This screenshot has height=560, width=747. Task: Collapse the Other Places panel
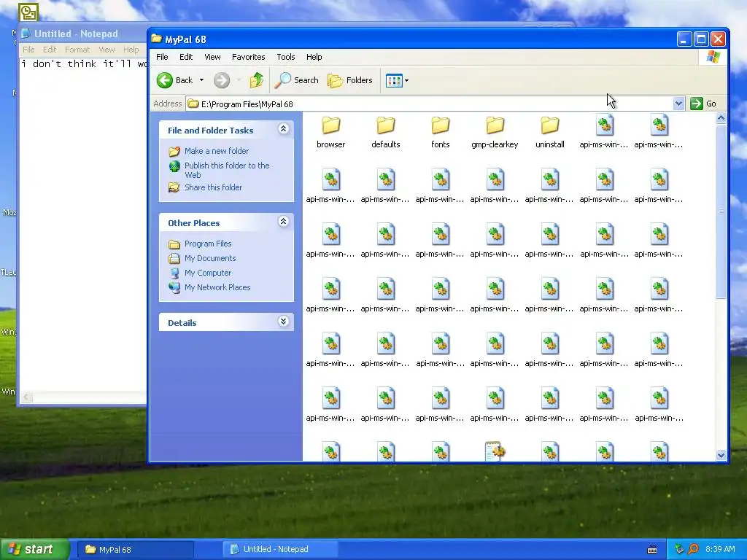(284, 222)
